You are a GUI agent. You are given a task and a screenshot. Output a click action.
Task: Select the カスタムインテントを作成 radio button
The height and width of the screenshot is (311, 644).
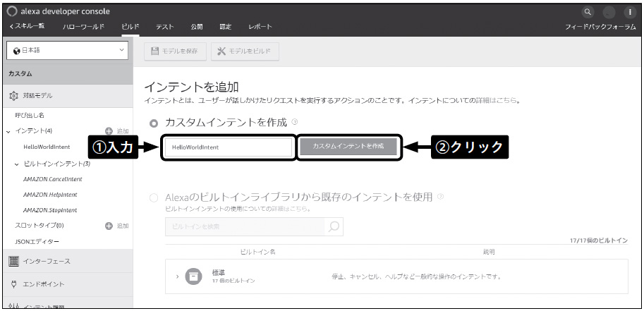coord(154,123)
